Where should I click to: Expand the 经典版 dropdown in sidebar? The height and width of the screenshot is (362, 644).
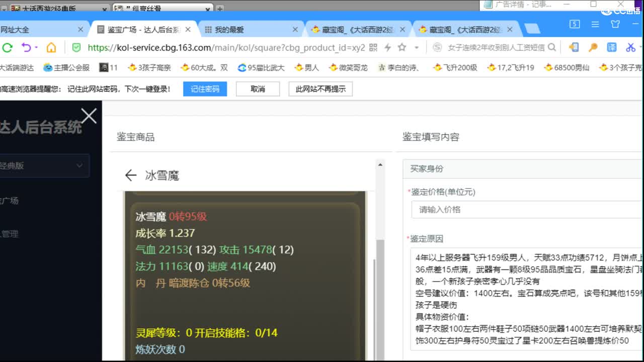click(44, 165)
